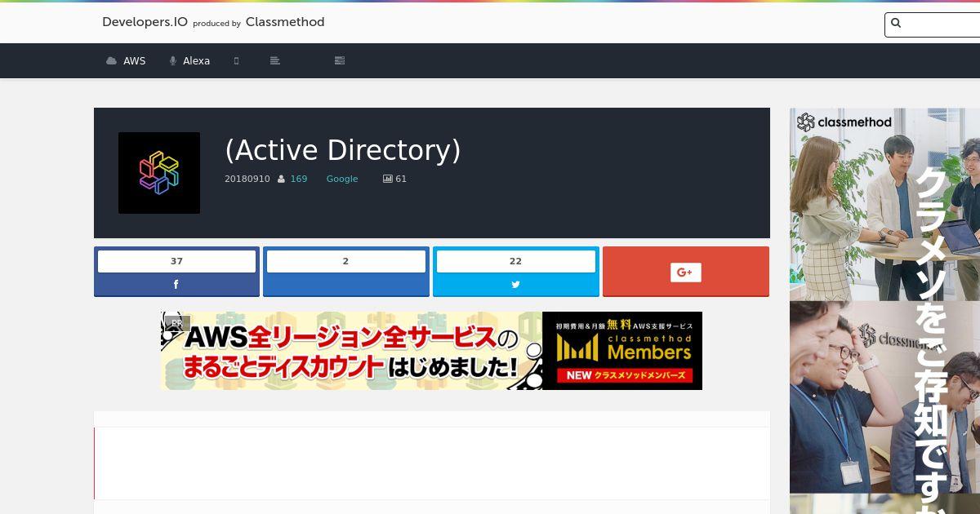Open the classmethod sidebar advertisement
Screen dimensions: 980x514
pyautogui.click(x=884, y=311)
